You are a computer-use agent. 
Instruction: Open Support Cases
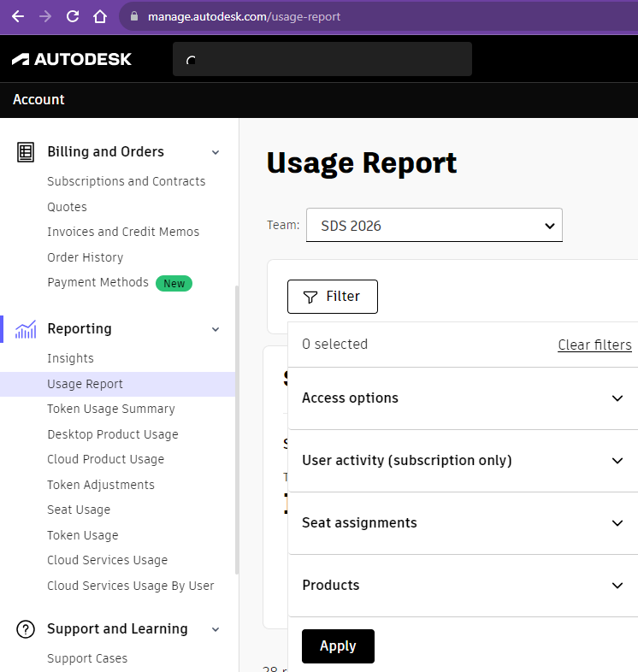click(87, 658)
